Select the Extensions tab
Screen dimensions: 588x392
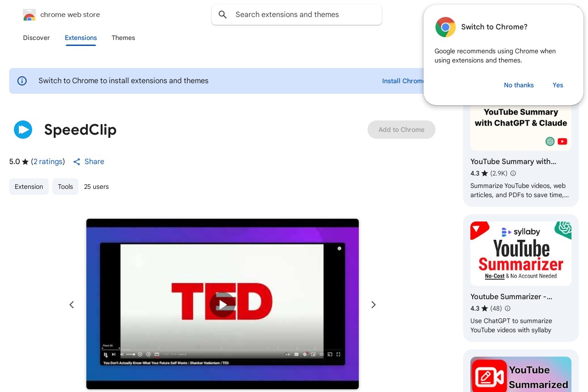coord(81,38)
